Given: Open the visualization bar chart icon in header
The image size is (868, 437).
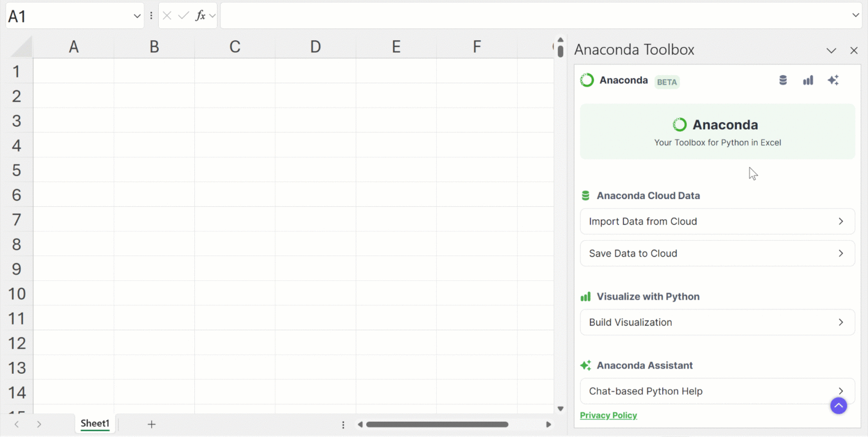Looking at the screenshot, I should click(808, 80).
